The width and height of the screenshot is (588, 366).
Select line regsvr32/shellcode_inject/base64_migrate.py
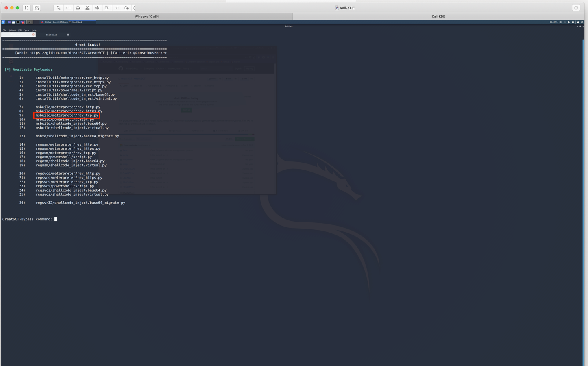81,203
